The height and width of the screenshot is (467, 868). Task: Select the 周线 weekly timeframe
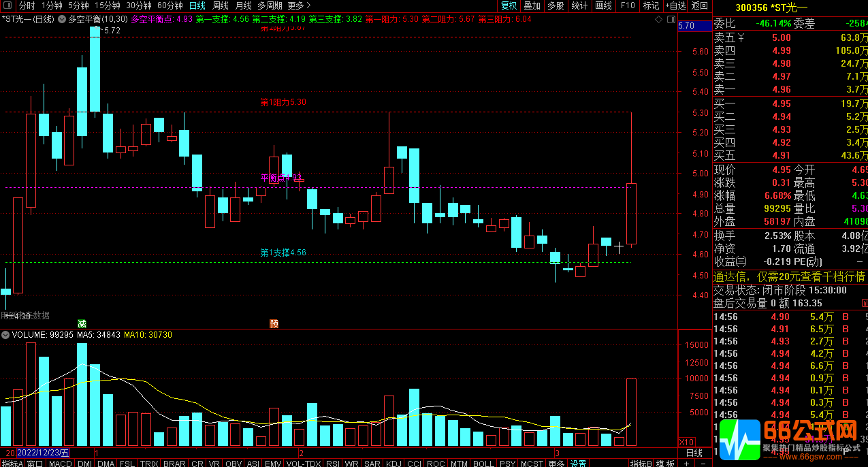click(221, 5)
